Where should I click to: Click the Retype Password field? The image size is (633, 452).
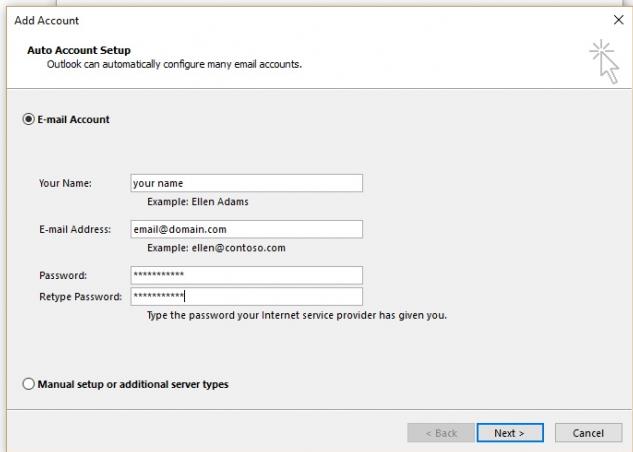coord(247,297)
